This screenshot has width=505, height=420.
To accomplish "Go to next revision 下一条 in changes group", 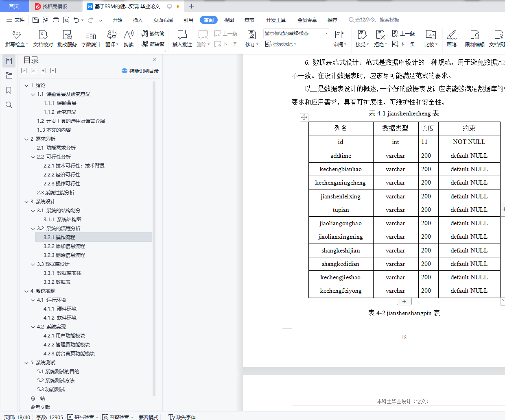I will click(x=404, y=44).
